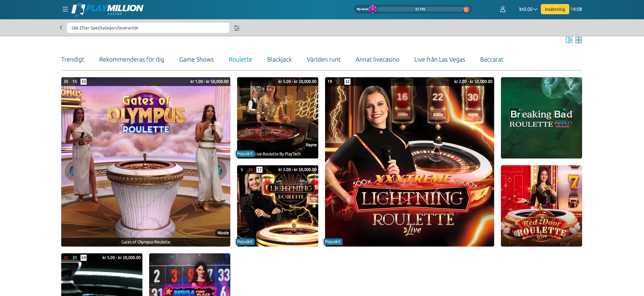Switch to the Blackjack tab

(279, 60)
